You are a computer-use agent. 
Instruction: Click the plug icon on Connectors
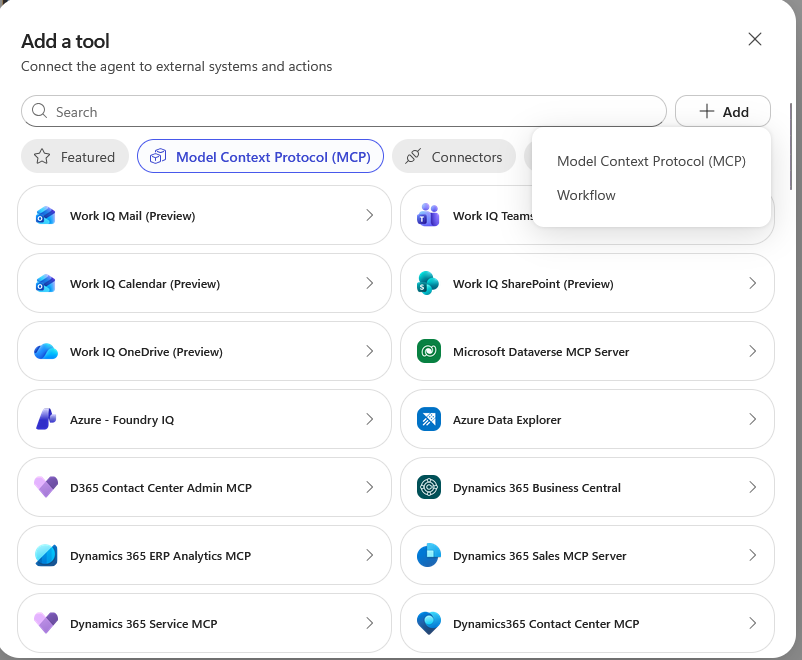(413, 156)
